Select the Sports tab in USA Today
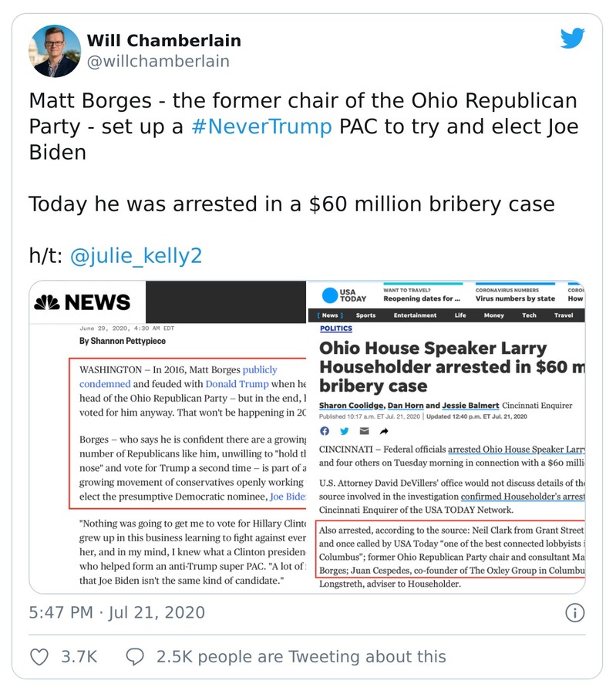The width and height of the screenshot is (616, 694). point(366,315)
